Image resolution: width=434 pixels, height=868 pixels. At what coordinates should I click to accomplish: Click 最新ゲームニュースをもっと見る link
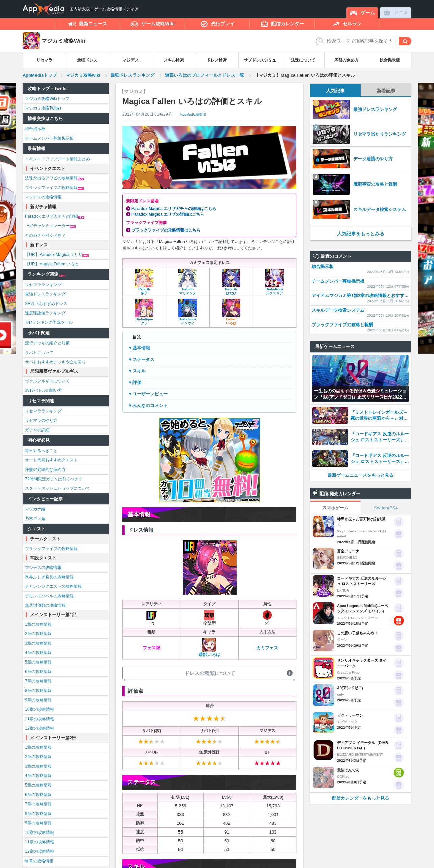click(360, 475)
